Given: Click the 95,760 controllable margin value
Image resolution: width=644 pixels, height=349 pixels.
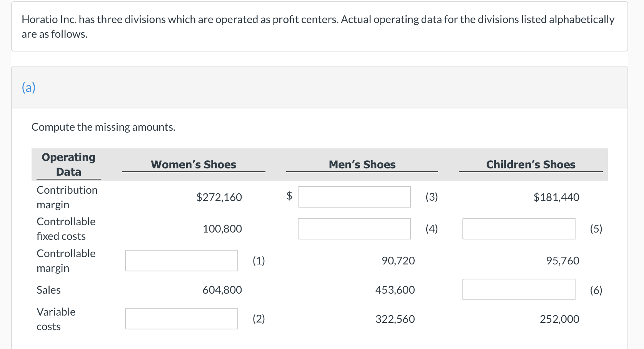Looking at the screenshot, I should [x=562, y=261].
